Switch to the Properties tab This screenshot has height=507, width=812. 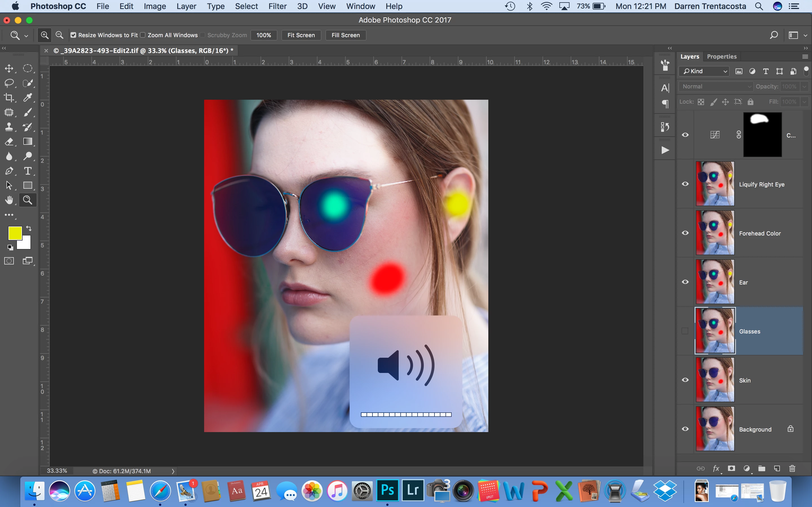pos(721,57)
